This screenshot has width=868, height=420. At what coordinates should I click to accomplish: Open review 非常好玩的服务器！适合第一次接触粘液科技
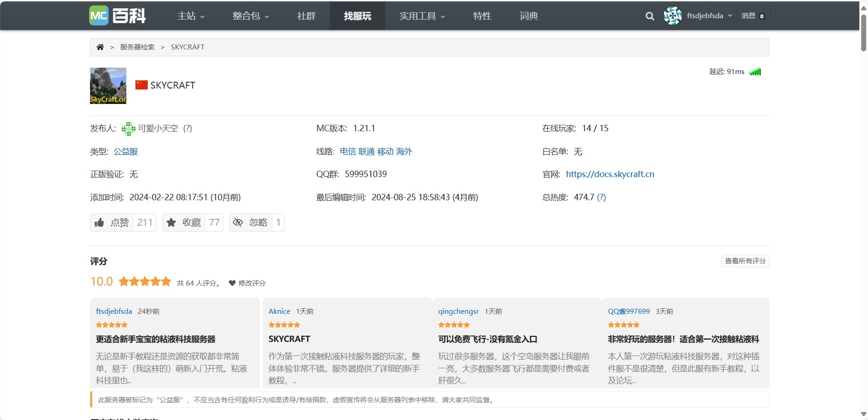coord(683,339)
